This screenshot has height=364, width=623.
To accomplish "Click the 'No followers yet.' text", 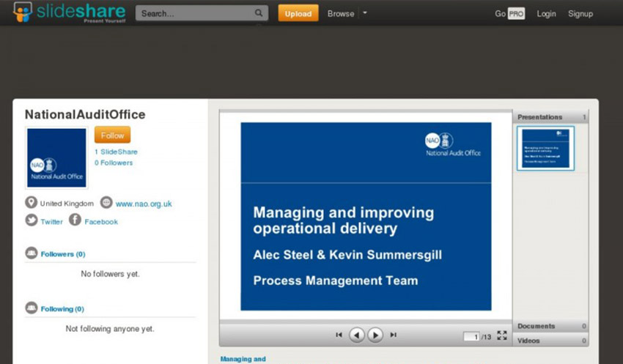I will (x=111, y=274).
